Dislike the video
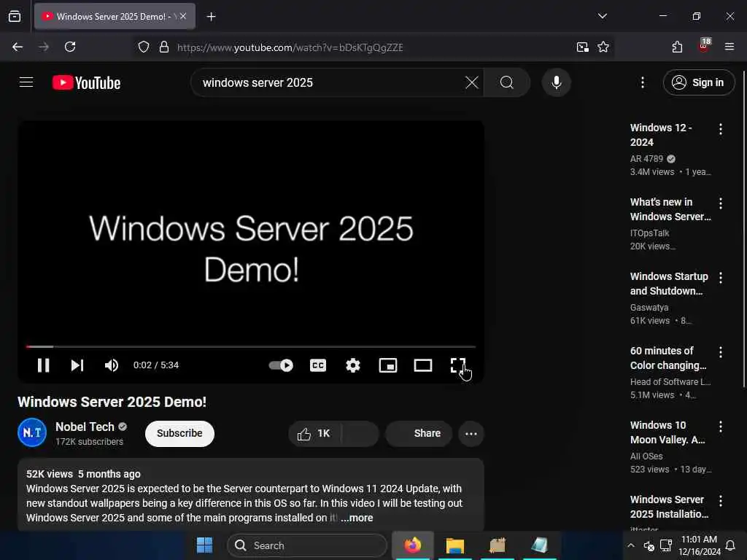The image size is (747, 560). pyautogui.click(x=360, y=433)
